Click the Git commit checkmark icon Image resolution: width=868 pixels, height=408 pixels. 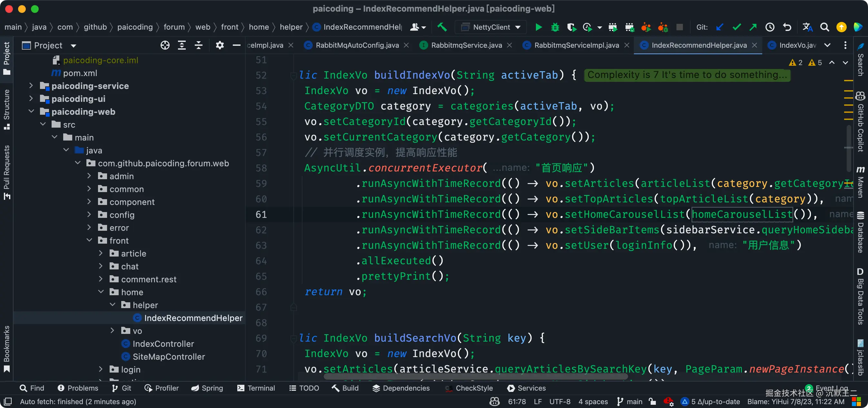click(x=736, y=27)
